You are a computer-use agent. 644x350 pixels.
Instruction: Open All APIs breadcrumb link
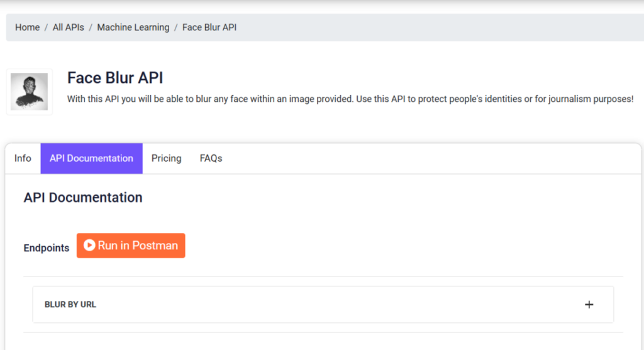tap(68, 27)
